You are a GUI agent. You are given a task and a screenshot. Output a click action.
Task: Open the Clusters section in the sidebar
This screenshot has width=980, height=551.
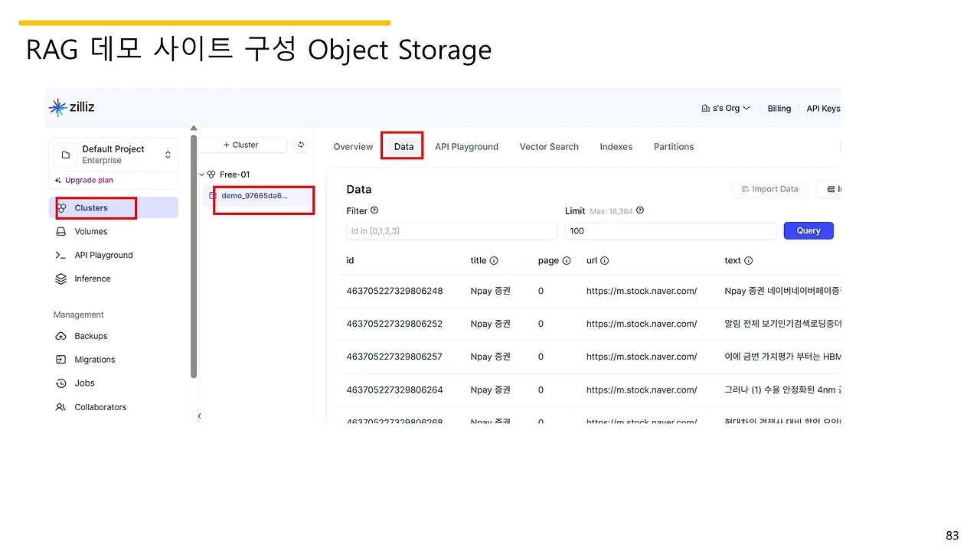coord(113,208)
